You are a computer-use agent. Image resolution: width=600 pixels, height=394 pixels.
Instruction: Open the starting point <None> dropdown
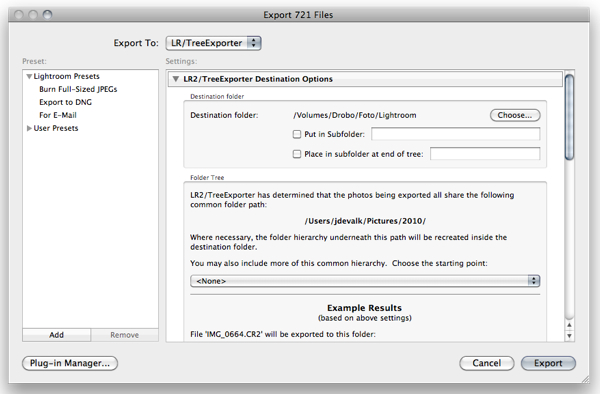[365, 281]
